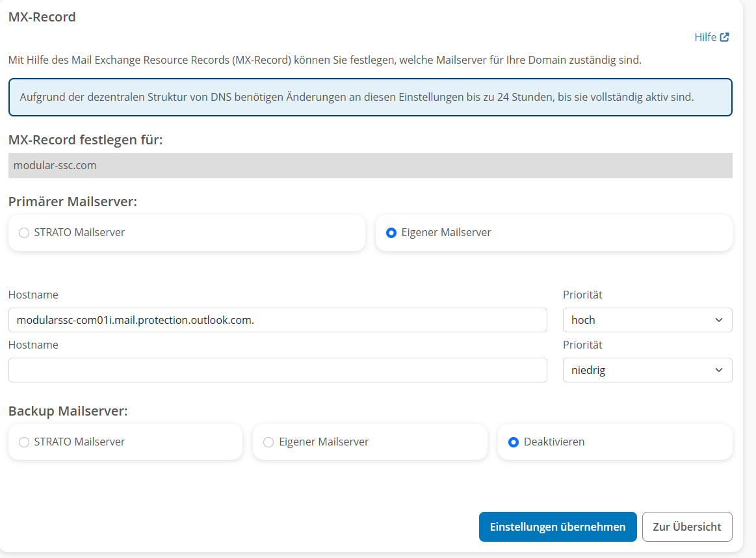Focus the empty second Hostname field
Viewport: 756px width, 558px height.
[278, 370]
